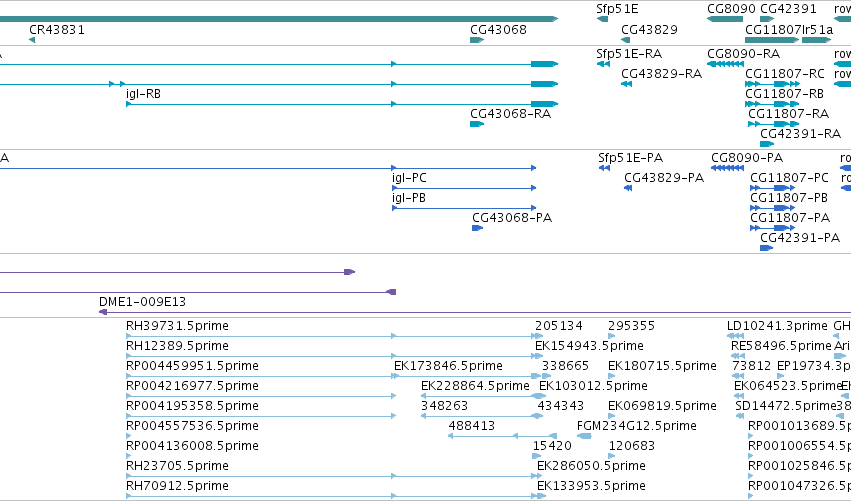Click the CR43831 gene label
The image size is (851, 501).
[57, 30]
